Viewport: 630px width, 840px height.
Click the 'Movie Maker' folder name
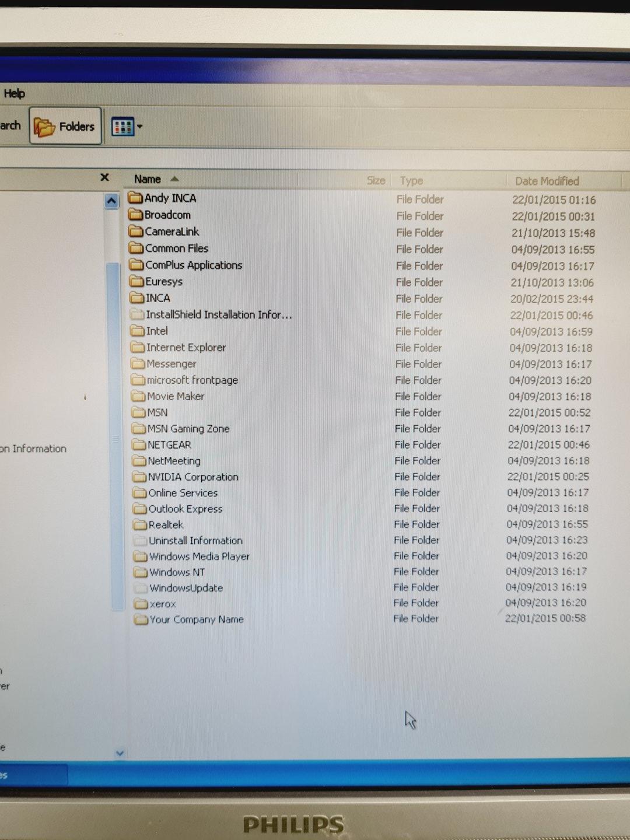(176, 397)
